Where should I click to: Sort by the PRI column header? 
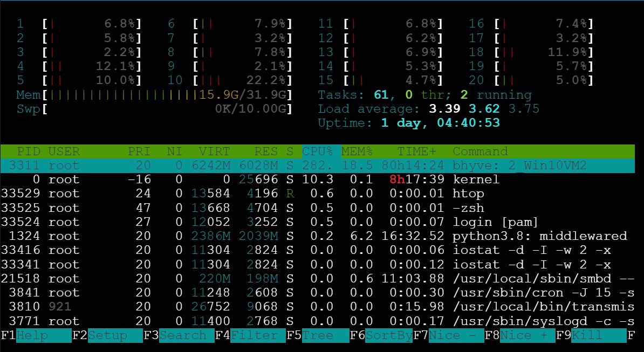[x=139, y=151]
